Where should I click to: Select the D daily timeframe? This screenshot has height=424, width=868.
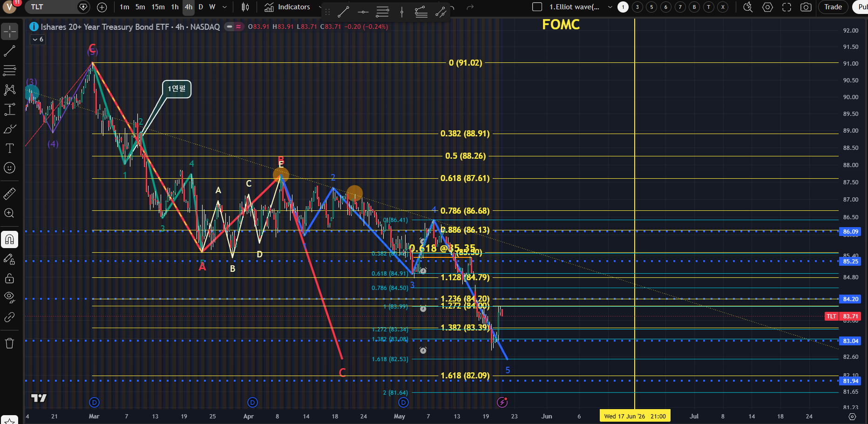point(201,7)
